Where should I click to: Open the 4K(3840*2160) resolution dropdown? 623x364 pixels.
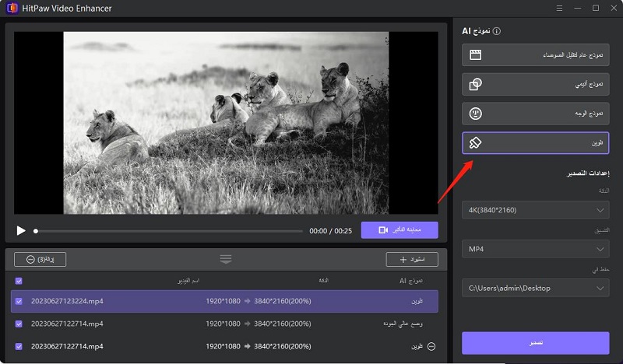click(534, 210)
